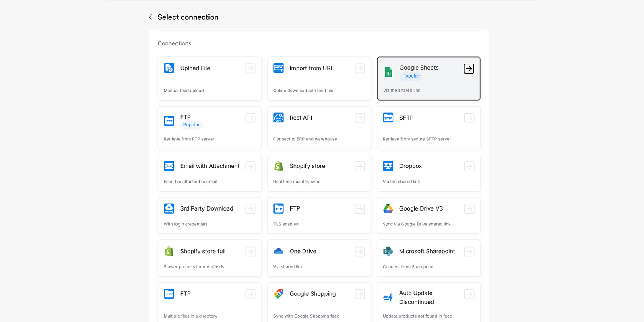The width and height of the screenshot is (644, 322).
Task: Click the "Sync via Google Drive shared link" text
Action: pos(417,224)
